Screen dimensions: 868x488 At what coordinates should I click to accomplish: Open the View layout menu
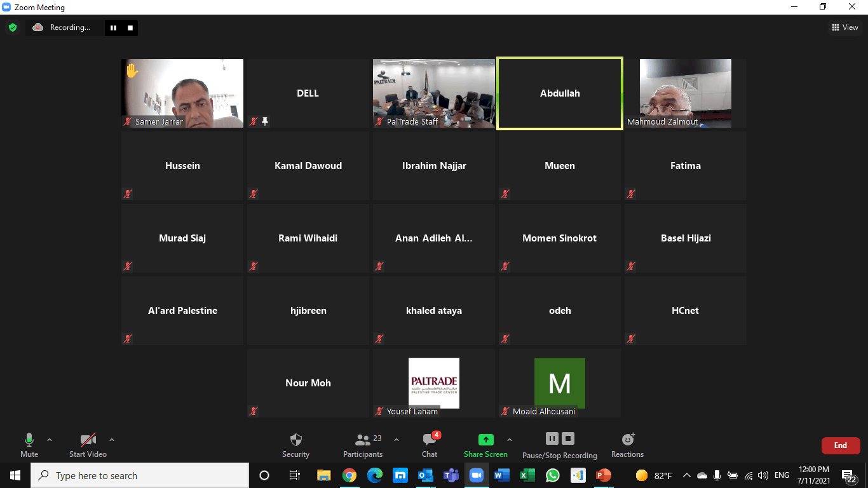click(845, 27)
